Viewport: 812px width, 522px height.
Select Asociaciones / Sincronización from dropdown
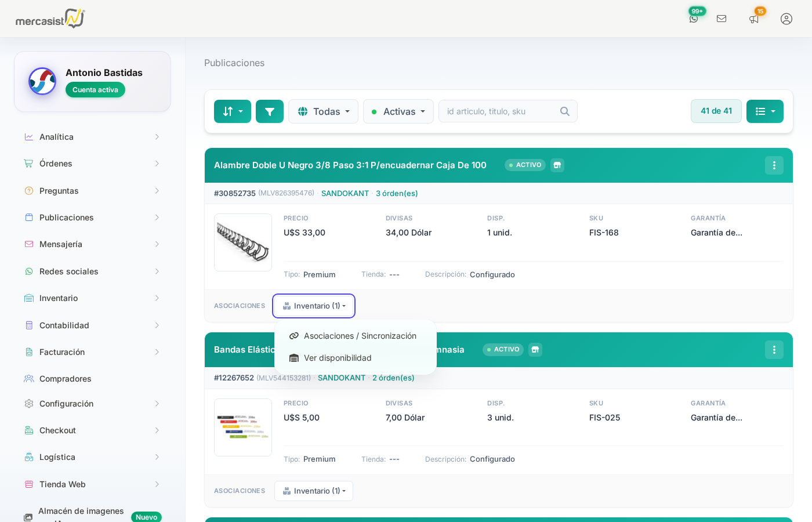[x=359, y=336]
